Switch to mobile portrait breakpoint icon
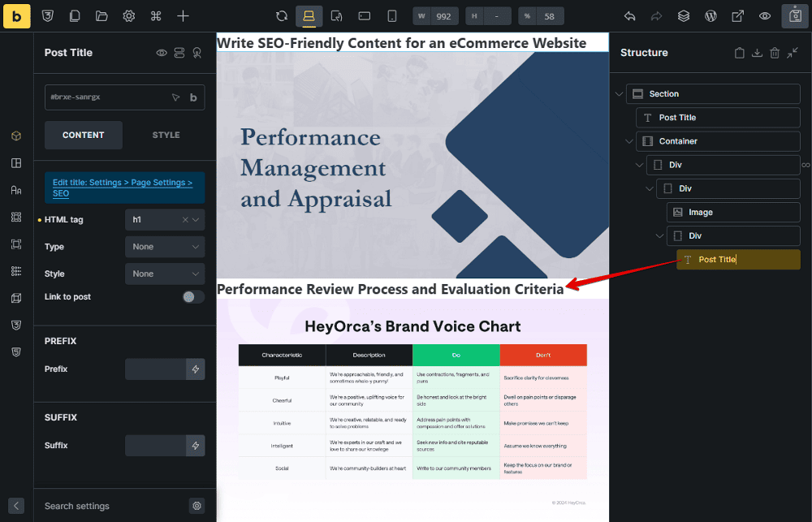This screenshot has width=812, height=522. tap(391, 15)
